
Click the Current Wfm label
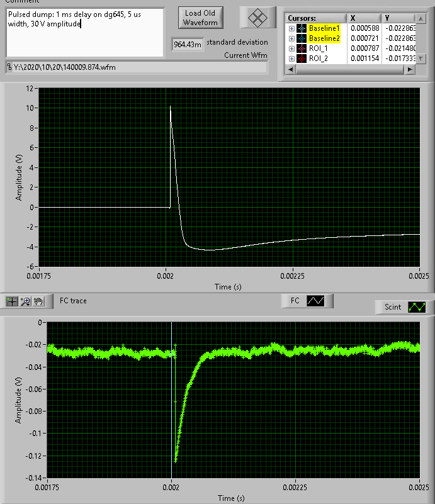246,55
